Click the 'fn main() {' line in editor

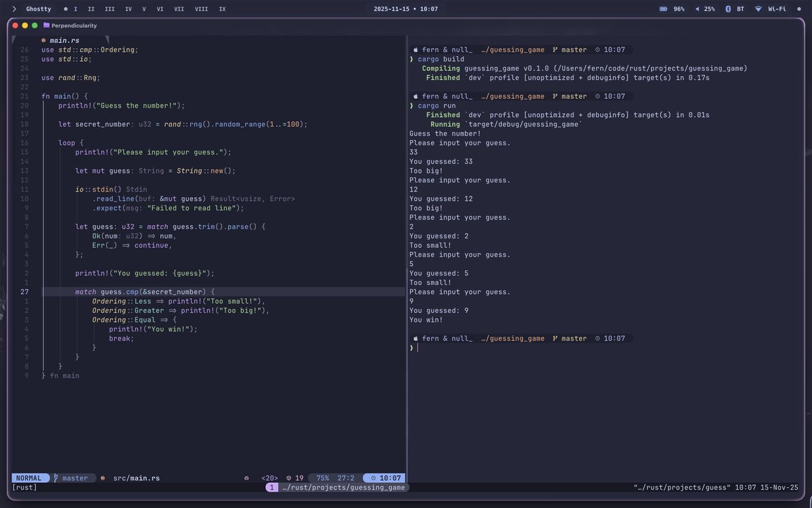tap(64, 96)
